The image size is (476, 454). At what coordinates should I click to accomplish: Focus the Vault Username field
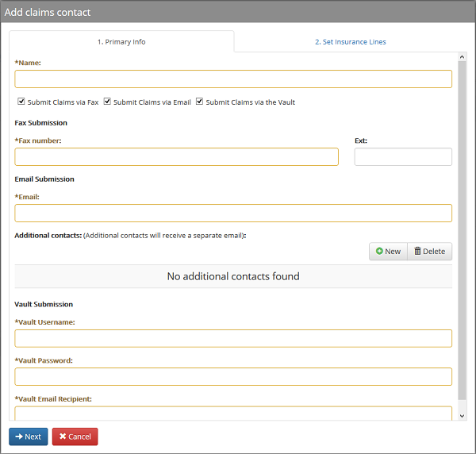(x=233, y=338)
